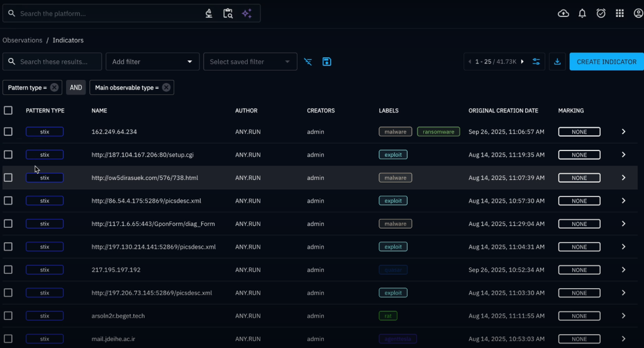Open row arrow for mail.jdeihe.ac.ir
Image resolution: width=644 pixels, height=348 pixels.
(623, 339)
